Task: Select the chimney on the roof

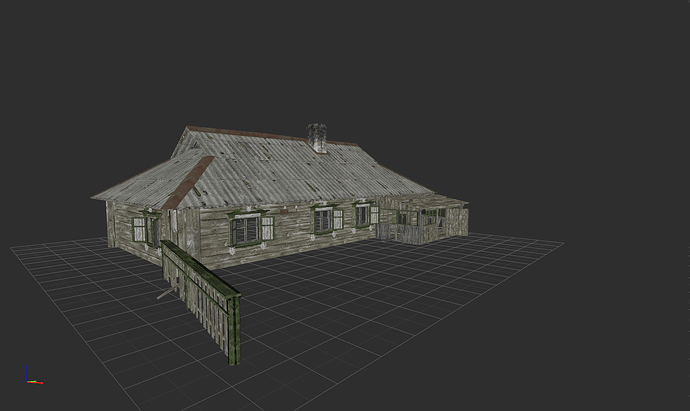Action: coord(317,137)
